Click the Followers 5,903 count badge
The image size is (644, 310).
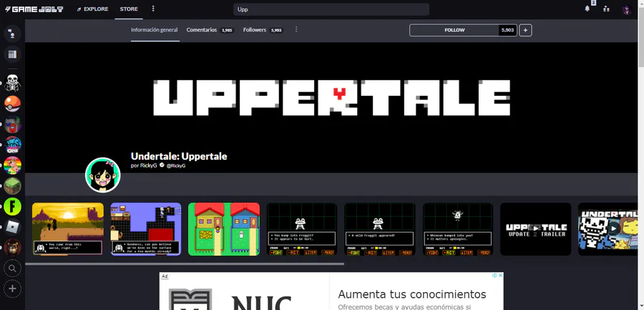[276, 30]
